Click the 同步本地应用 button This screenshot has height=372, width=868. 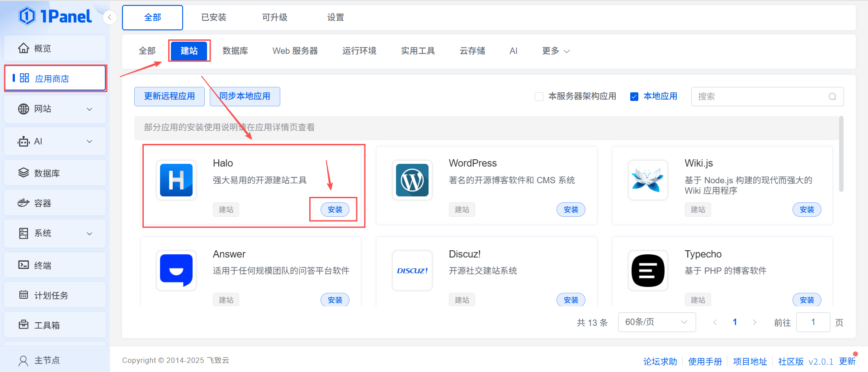coord(245,96)
